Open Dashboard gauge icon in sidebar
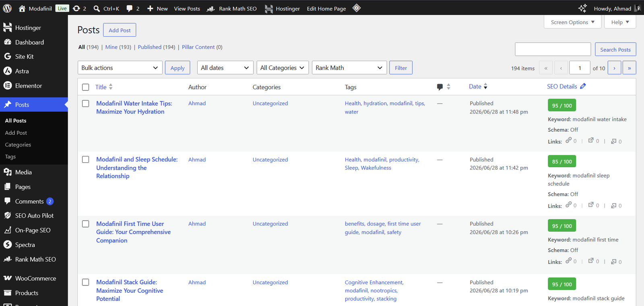The height and width of the screenshot is (306, 644). coord(7,42)
